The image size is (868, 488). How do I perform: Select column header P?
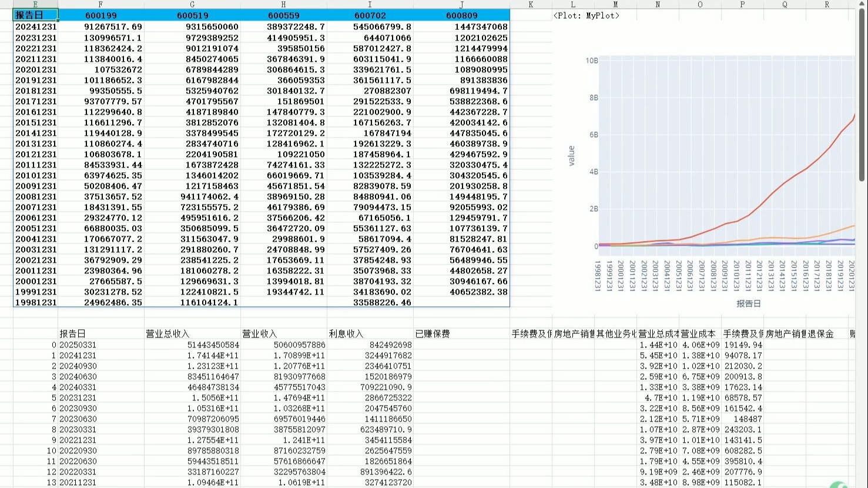pos(742,4)
